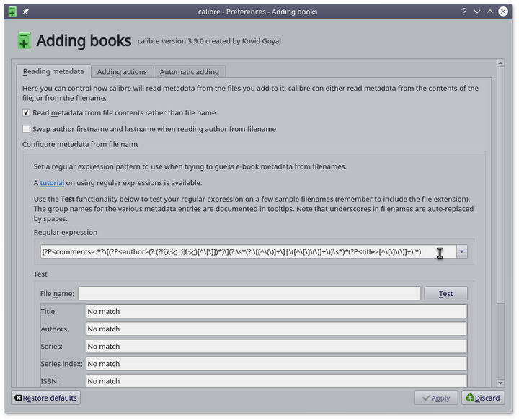Maximize the Preferences window
Viewport: 519px width, 420px height.
tap(490, 12)
